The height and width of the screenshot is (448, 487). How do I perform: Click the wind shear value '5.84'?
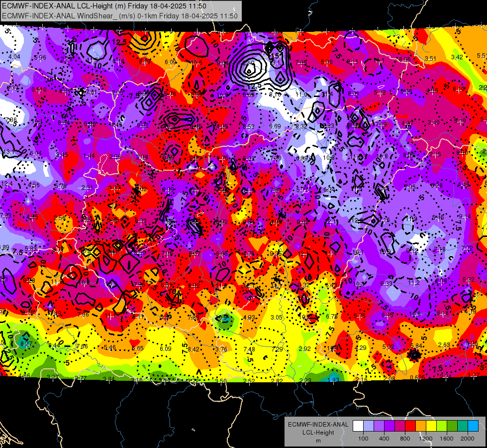tap(416, 346)
